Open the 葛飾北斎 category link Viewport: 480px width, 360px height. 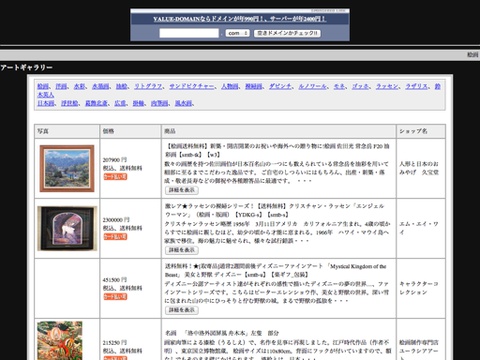pos(96,103)
